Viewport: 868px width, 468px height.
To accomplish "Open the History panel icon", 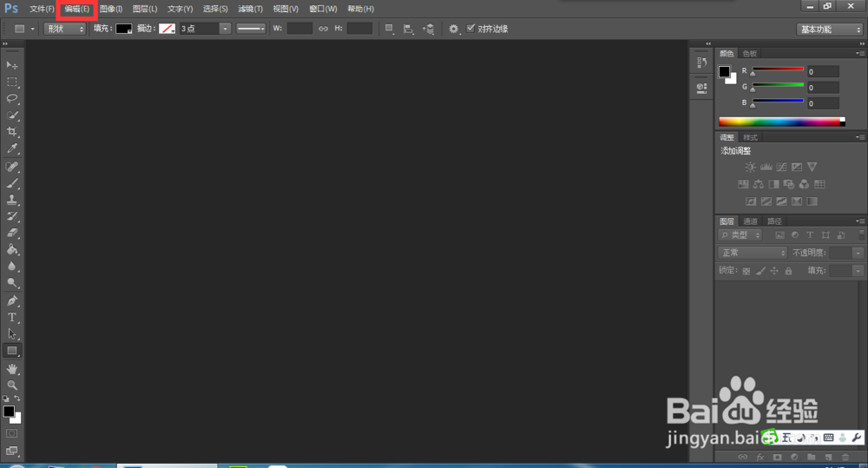I will click(x=702, y=62).
